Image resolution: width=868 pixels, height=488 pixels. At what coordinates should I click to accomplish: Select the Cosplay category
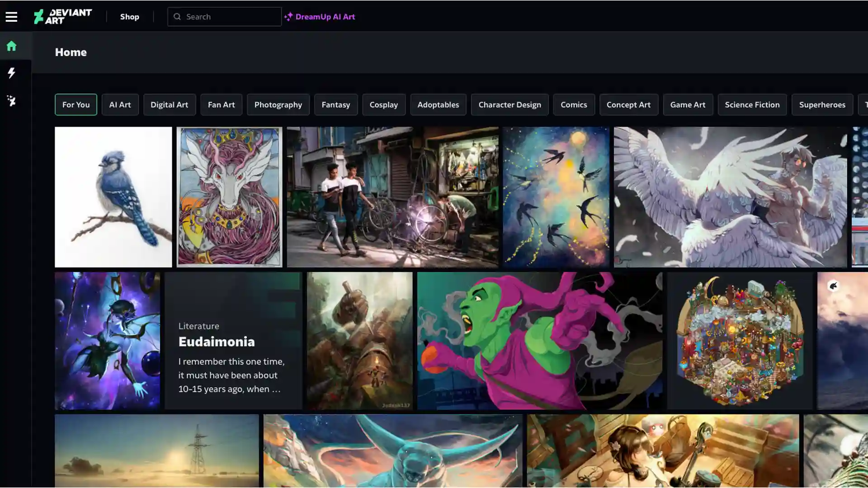coord(383,105)
